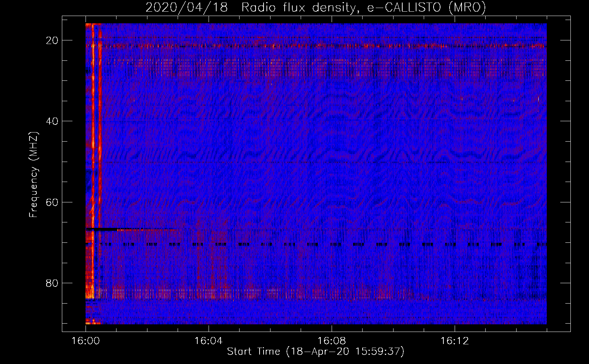Click the 80 frequency tick label
This screenshot has height=364, width=589.
coord(52,283)
